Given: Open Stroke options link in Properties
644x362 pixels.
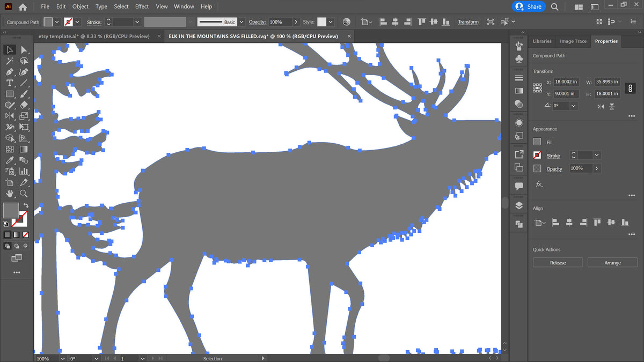Looking at the screenshot, I should 553,156.
